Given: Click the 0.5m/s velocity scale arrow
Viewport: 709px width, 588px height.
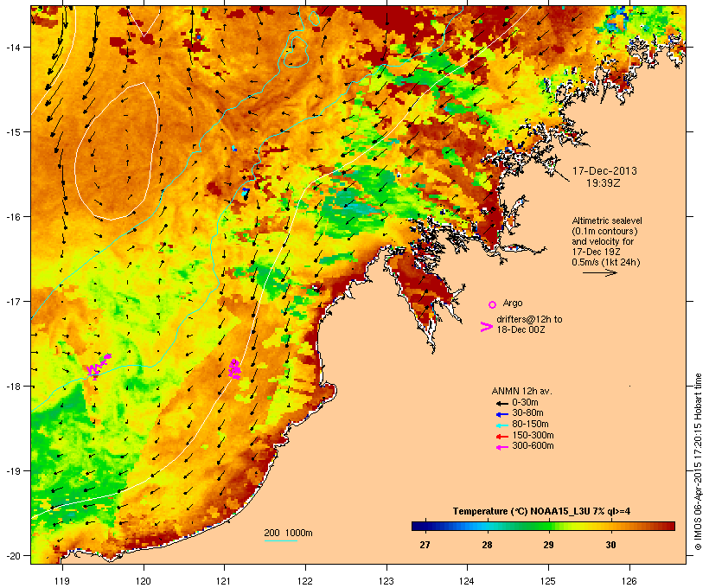Looking at the screenshot, I should click(600, 272).
